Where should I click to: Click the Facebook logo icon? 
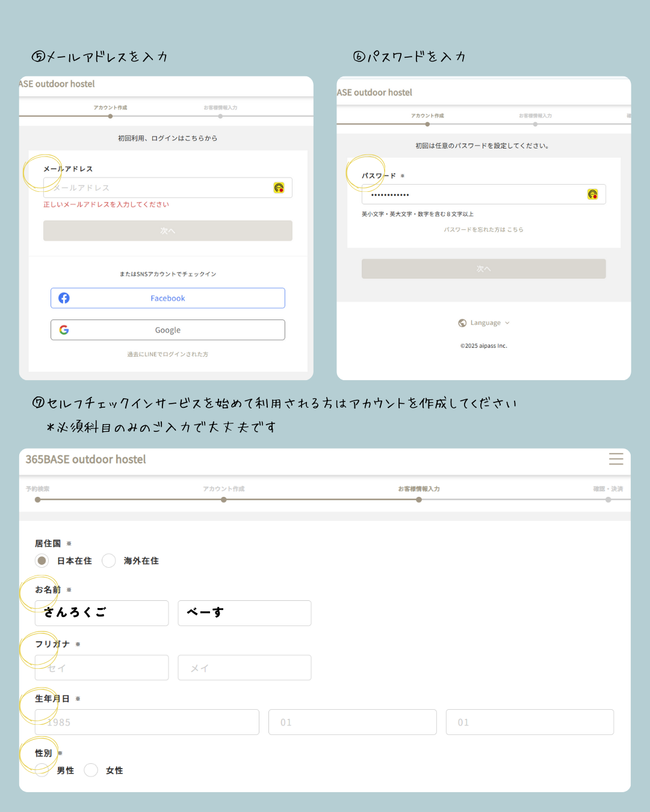(64, 298)
